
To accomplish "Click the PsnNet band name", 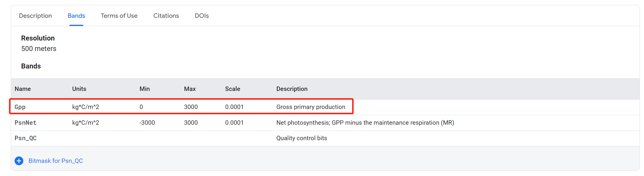I will click(x=26, y=123).
